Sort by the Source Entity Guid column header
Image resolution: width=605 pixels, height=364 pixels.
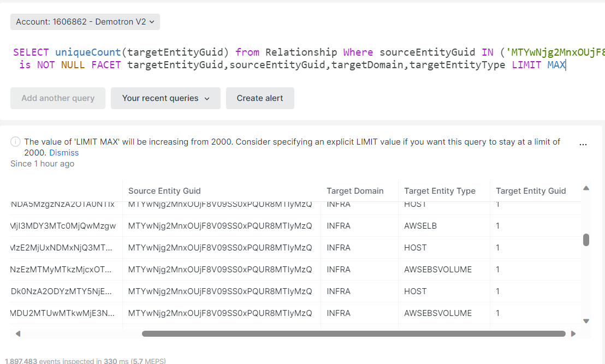(x=164, y=190)
